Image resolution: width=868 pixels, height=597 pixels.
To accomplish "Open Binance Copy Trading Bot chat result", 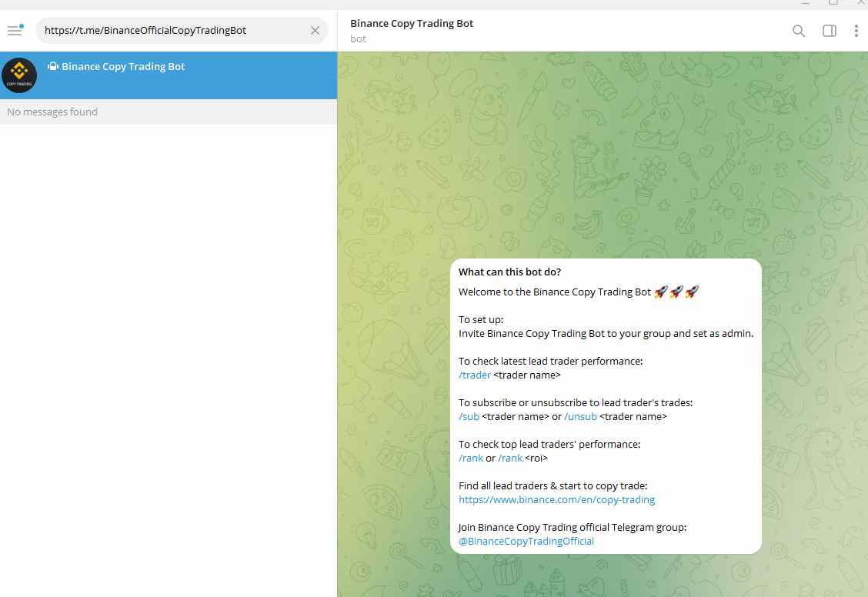I will tap(169, 75).
